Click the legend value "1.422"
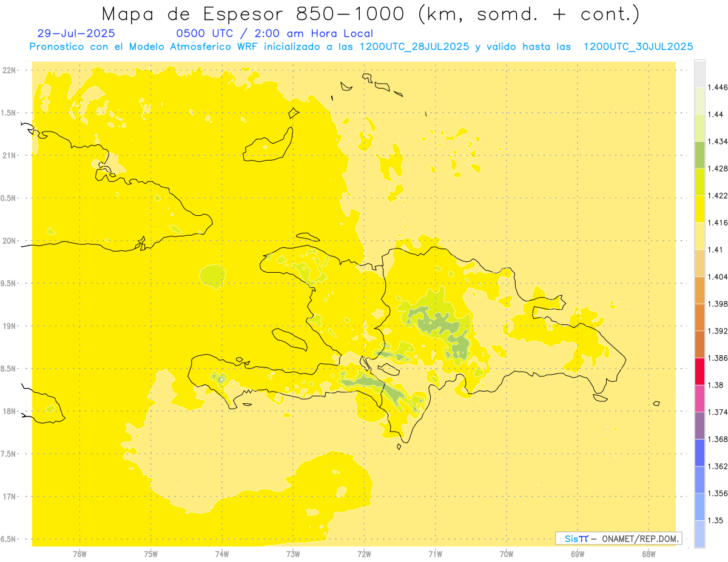The height and width of the screenshot is (562, 728). 718,195
